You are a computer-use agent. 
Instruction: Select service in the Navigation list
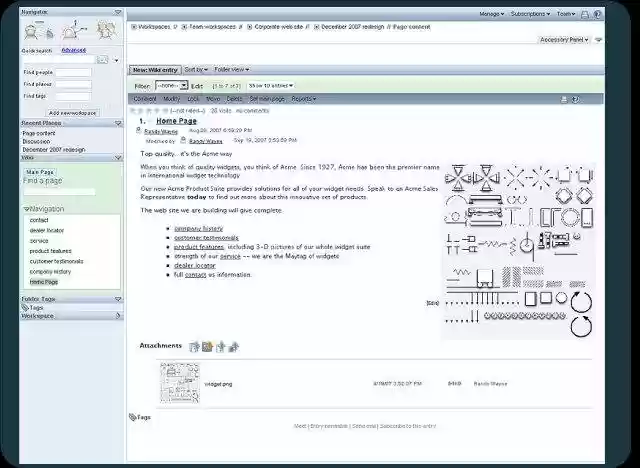(39, 241)
